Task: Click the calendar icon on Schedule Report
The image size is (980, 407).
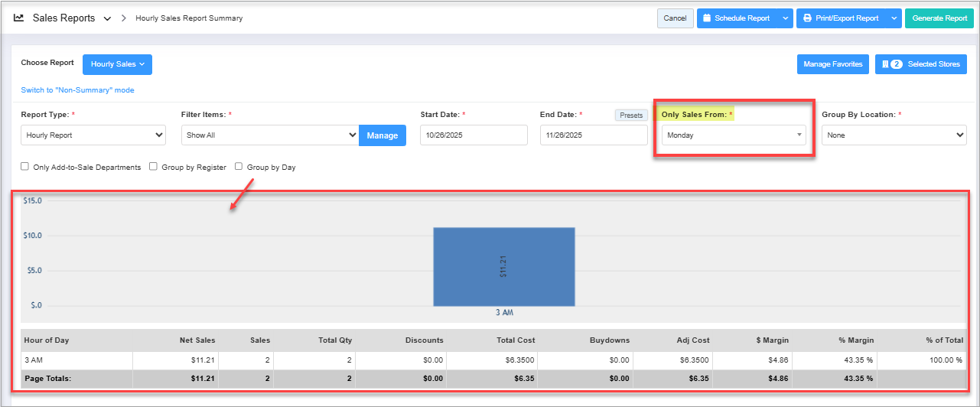Action: (x=707, y=18)
